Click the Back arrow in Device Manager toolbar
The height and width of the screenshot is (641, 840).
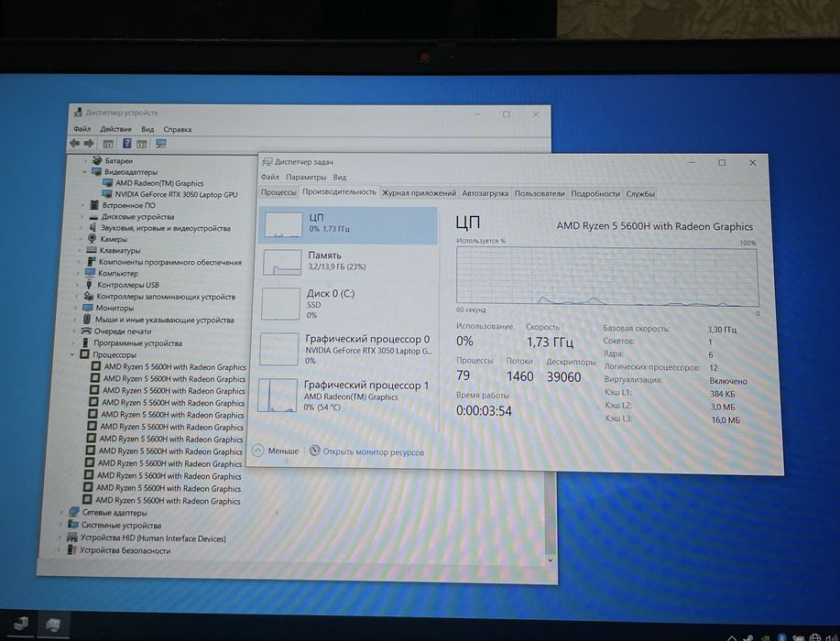[74, 143]
